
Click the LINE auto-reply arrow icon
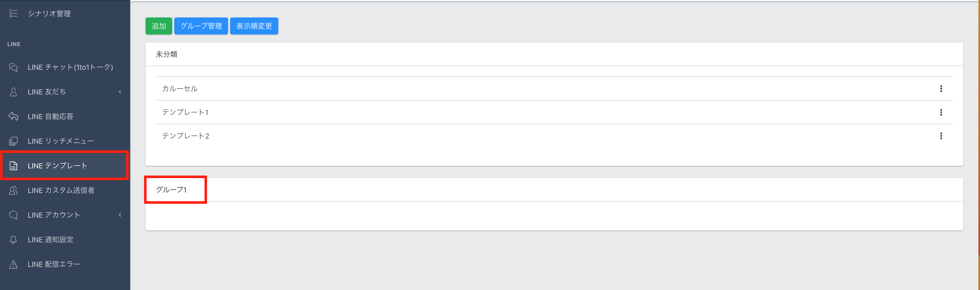tap(13, 117)
